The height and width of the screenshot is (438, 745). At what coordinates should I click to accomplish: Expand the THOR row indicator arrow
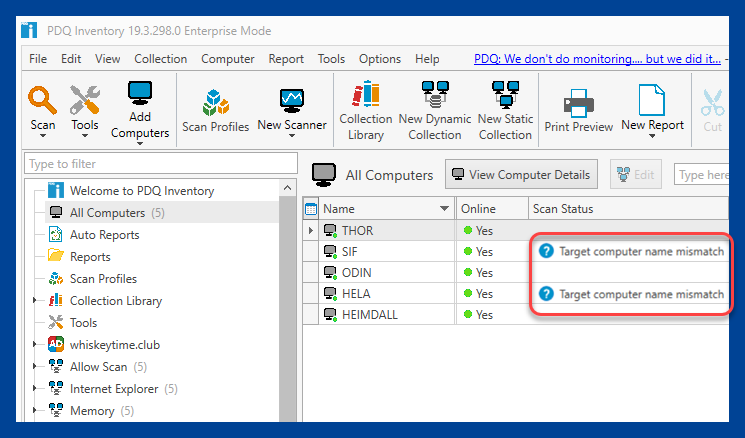pyautogui.click(x=311, y=230)
